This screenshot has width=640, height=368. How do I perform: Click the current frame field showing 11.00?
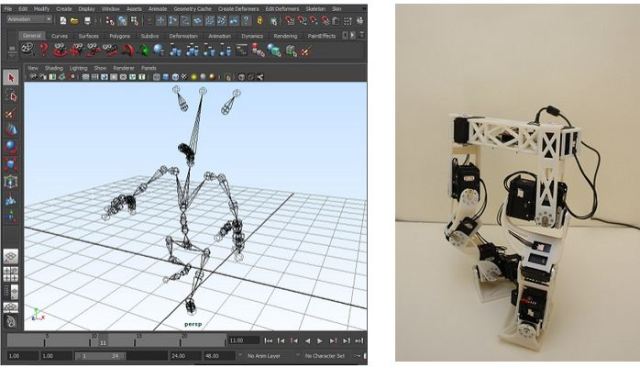[x=243, y=341]
